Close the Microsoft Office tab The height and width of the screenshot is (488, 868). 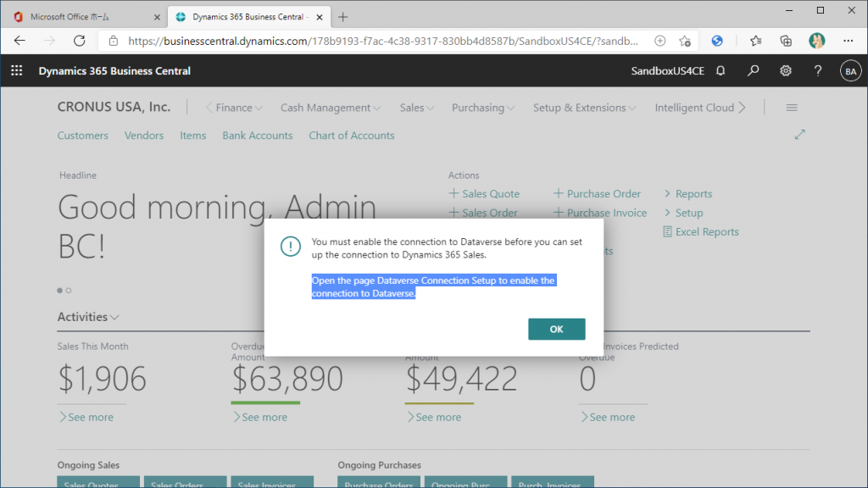click(x=157, y=17)
